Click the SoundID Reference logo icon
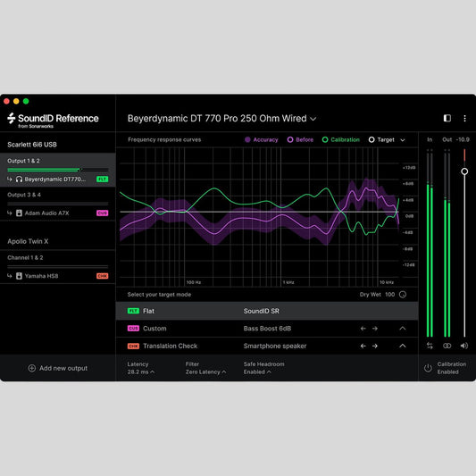 coord(12,119)
